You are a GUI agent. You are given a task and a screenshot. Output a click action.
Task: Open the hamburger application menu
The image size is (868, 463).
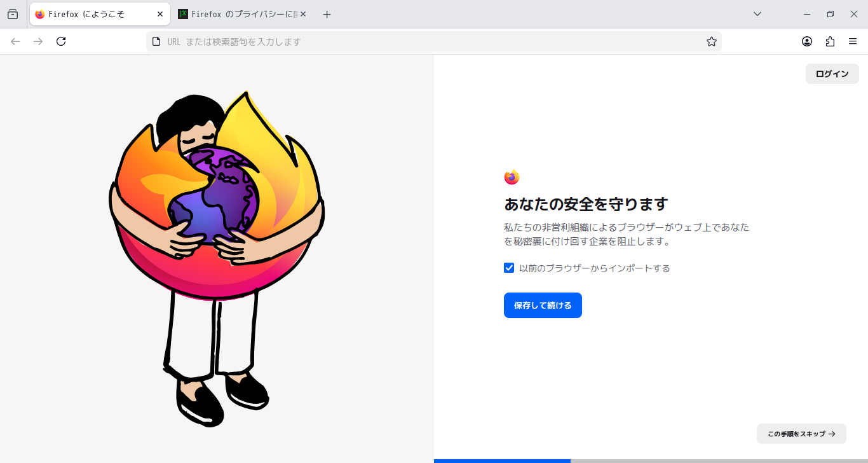tap(853, 41)
